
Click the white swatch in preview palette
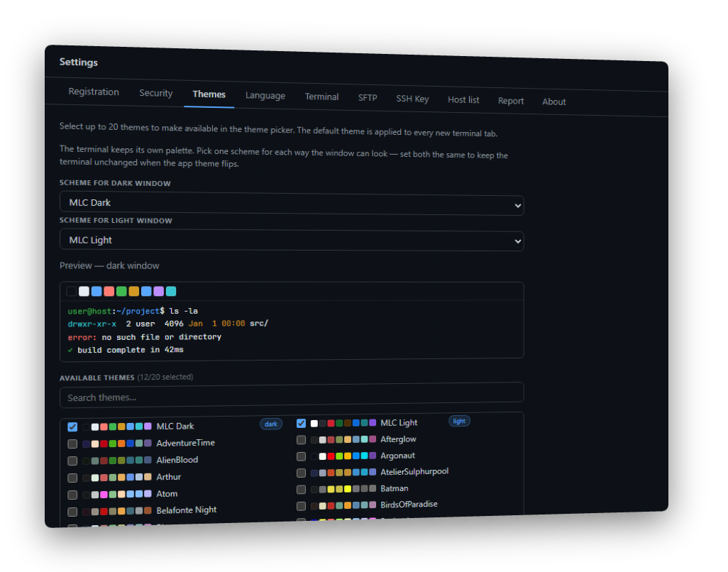point(84,291)
